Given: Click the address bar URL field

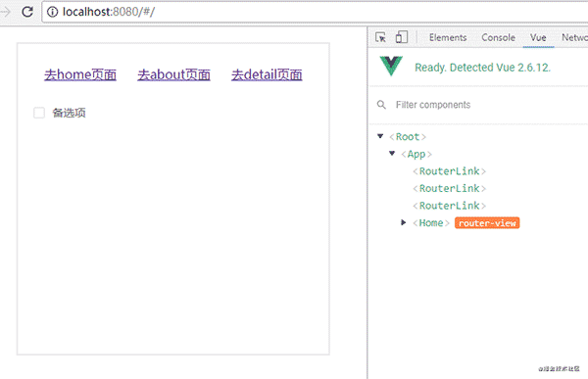Looking at the screenshot, I should coord(315,12).
